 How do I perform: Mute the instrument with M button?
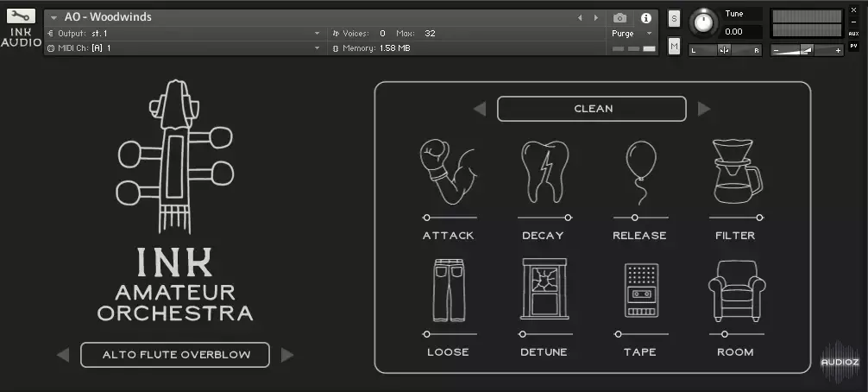click(x=674, y=46)
